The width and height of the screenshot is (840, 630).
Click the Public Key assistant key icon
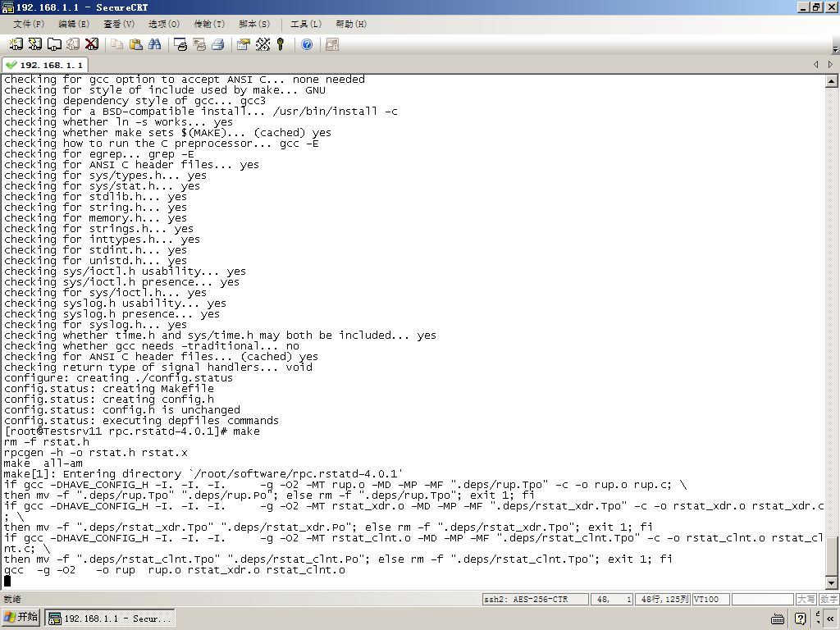281,44
